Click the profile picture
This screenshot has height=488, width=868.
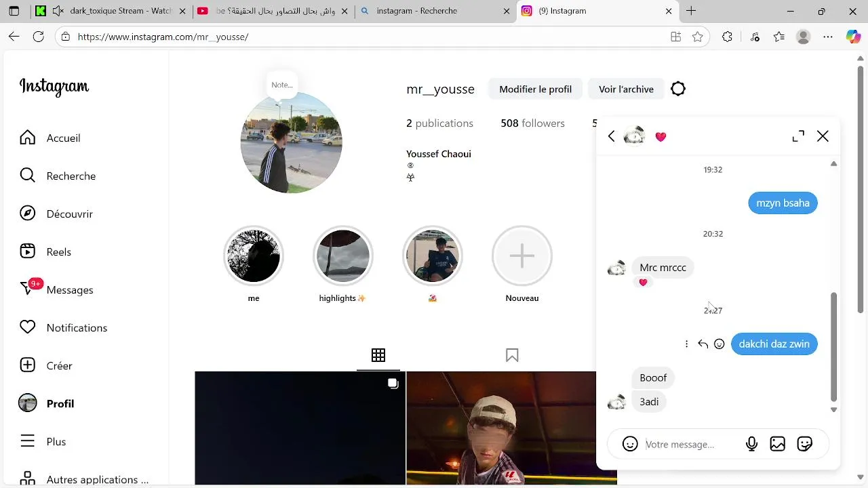coord(291,142)
